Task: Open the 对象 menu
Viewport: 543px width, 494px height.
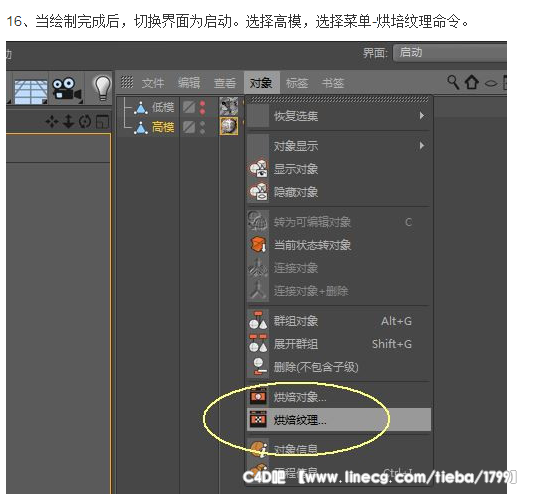Action: click(261, 83)
